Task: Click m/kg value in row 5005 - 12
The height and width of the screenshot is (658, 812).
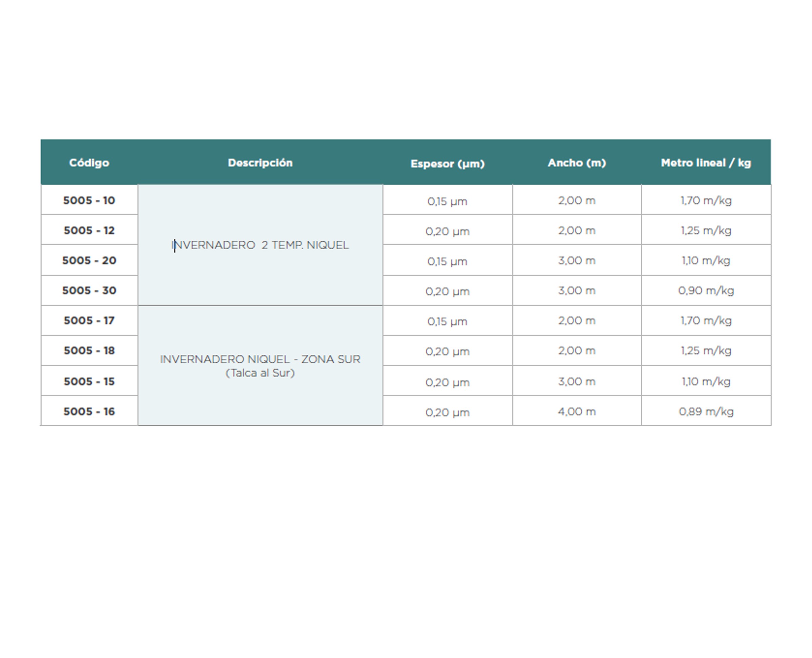Action: click(x=706, y=230)
